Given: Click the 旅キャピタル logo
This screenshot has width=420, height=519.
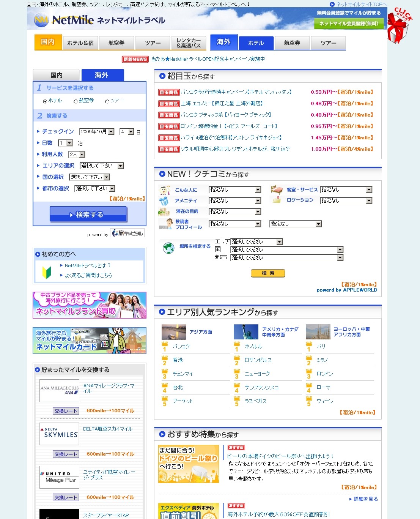Looking at the screenshot, I should [x=127, y=233].
